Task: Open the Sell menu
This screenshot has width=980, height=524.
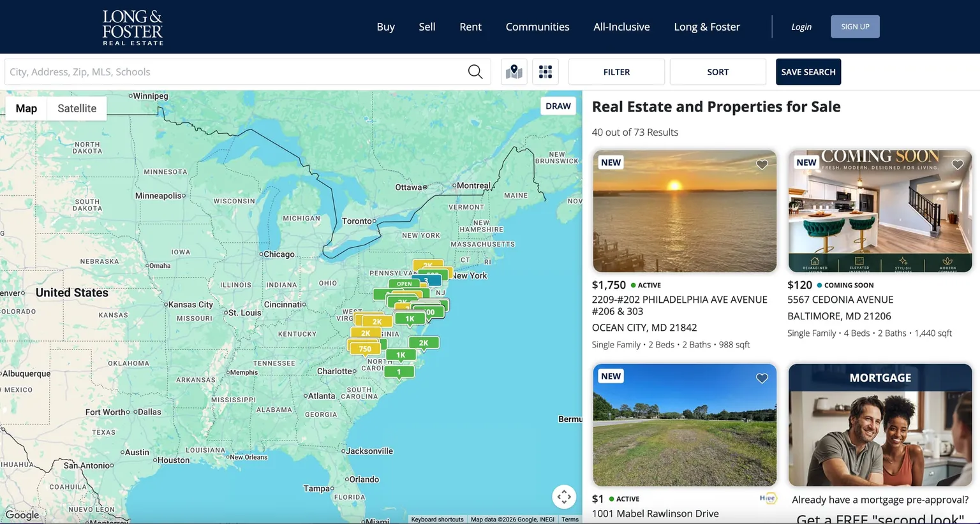Action: (x=427, y=27)
